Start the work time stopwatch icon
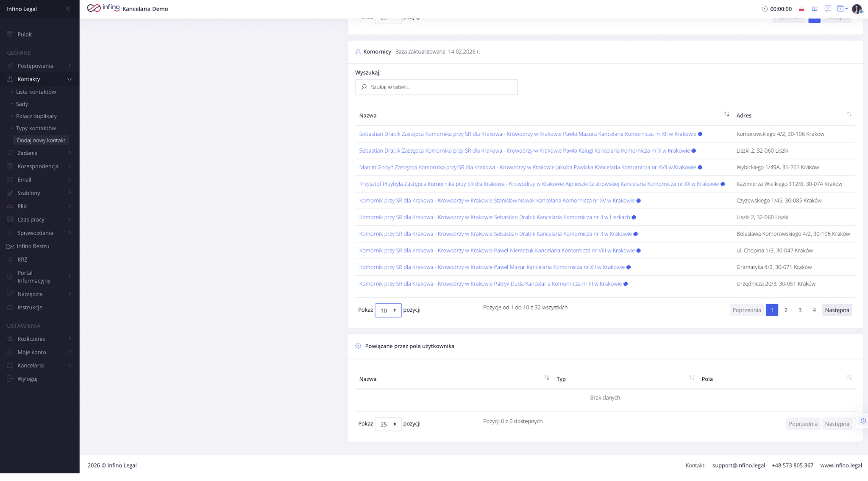Screen dimensions: 868x481 765,9
